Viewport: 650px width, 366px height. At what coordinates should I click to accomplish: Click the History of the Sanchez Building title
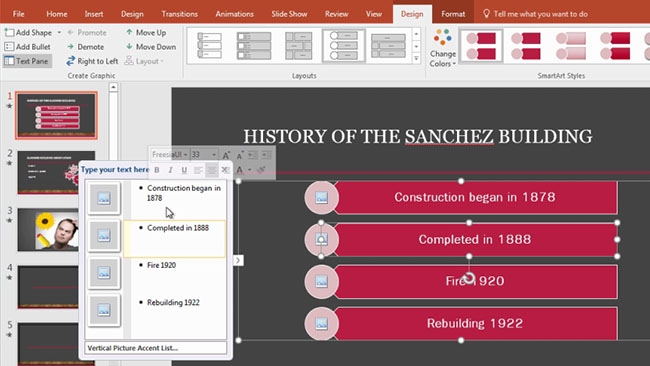(417, 137)
